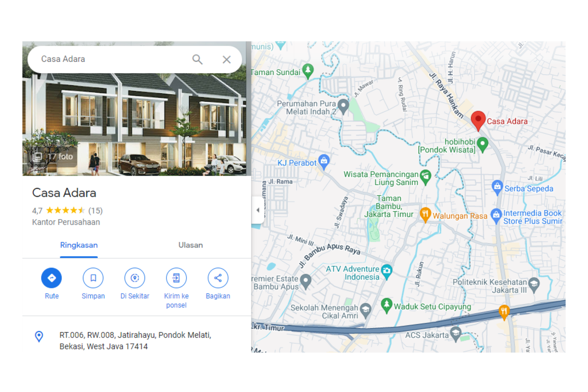Explore nearby with Di Sekitar icon
The image size is (588, 392).
[x=135, y=278]
